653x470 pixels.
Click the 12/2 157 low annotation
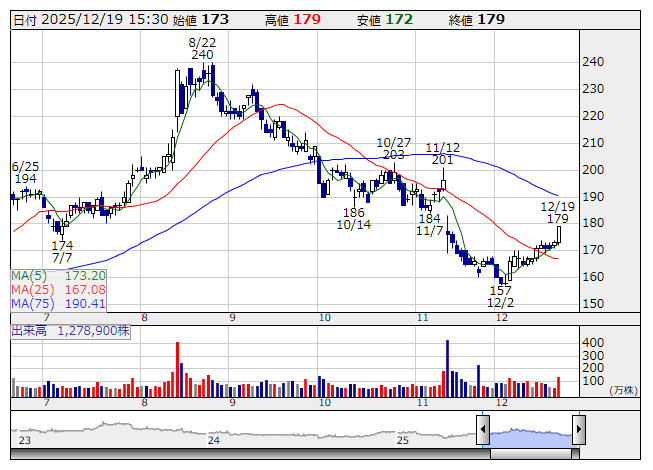pos(500,296)
